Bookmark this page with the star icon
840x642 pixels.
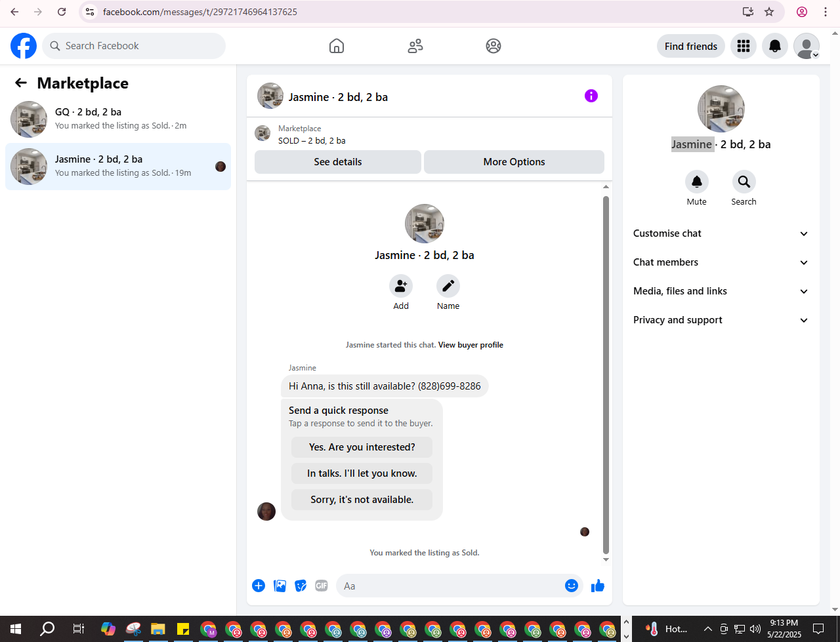[x=770, y=12]
